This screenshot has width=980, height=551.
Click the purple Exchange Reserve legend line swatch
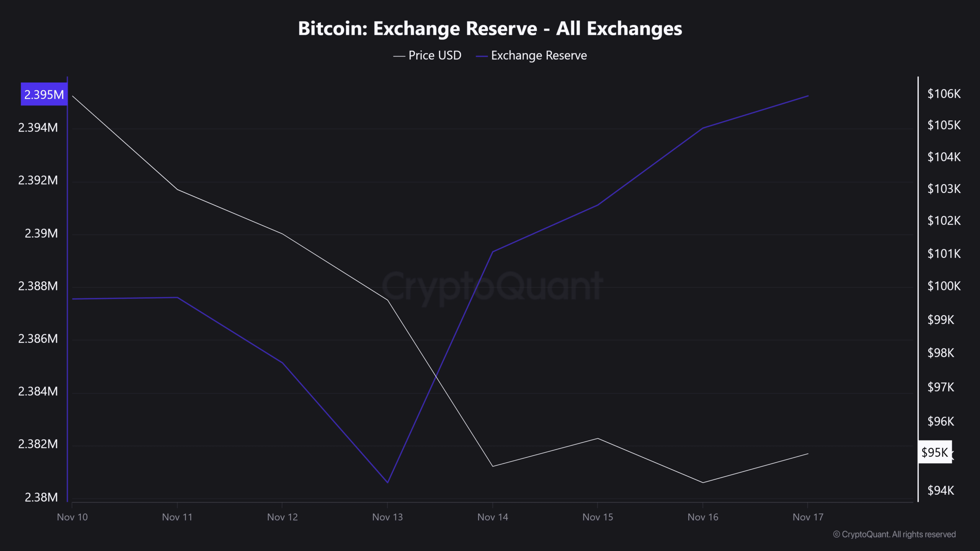[x=482, y=56]
